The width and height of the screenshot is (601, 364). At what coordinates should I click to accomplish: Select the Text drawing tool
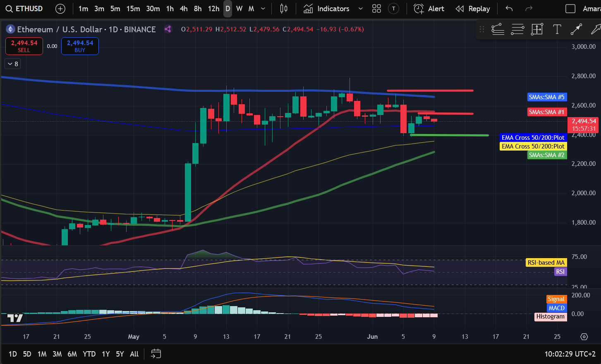[x=557, y=29]
